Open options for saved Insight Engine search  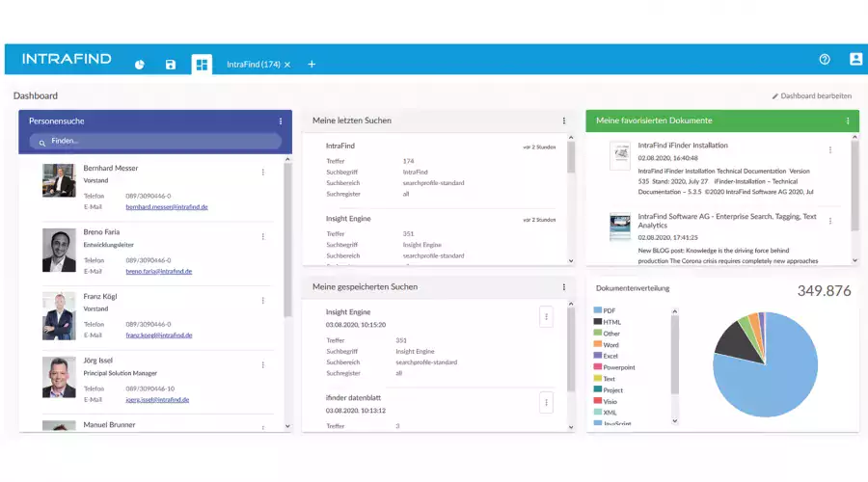coord(546,316)
